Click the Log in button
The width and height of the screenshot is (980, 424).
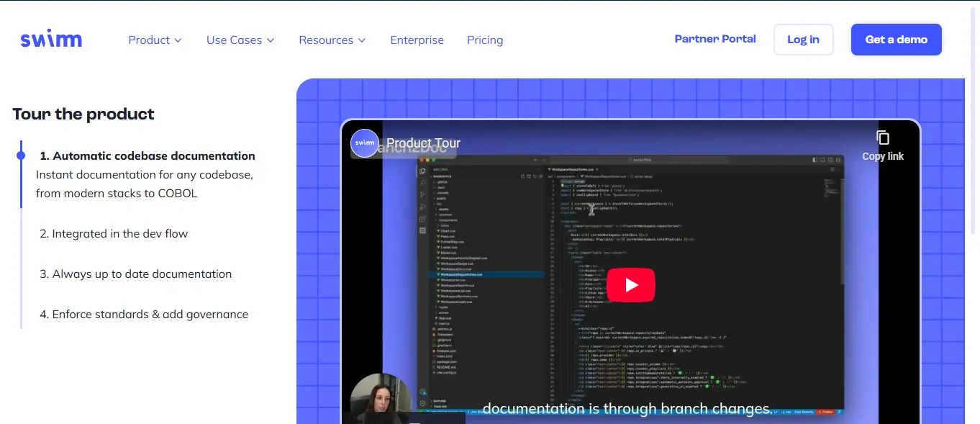pyautogui.click(x=803, y=40)
